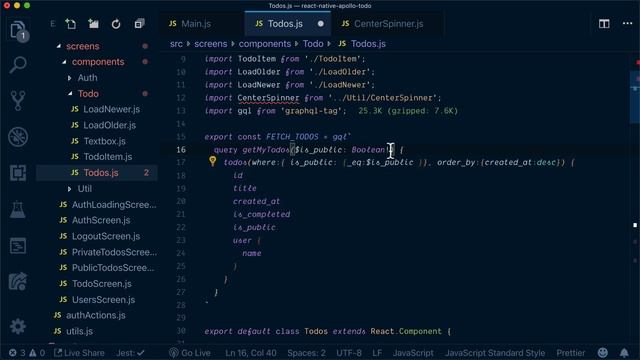Open the Source Control view
Image resolution: width=640 pixels, height=360 pixels.
click(18, 100)
